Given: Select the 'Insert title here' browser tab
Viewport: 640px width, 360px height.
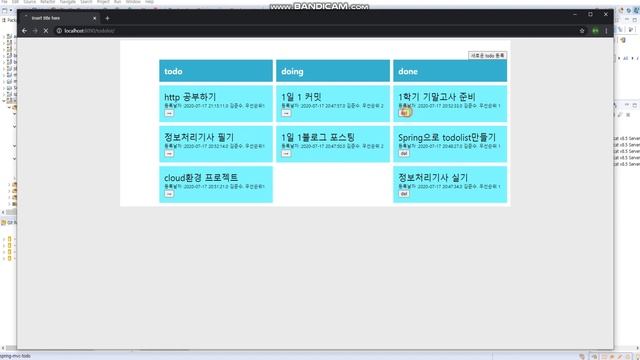Looking at the screenshot, I should (59, 18).
